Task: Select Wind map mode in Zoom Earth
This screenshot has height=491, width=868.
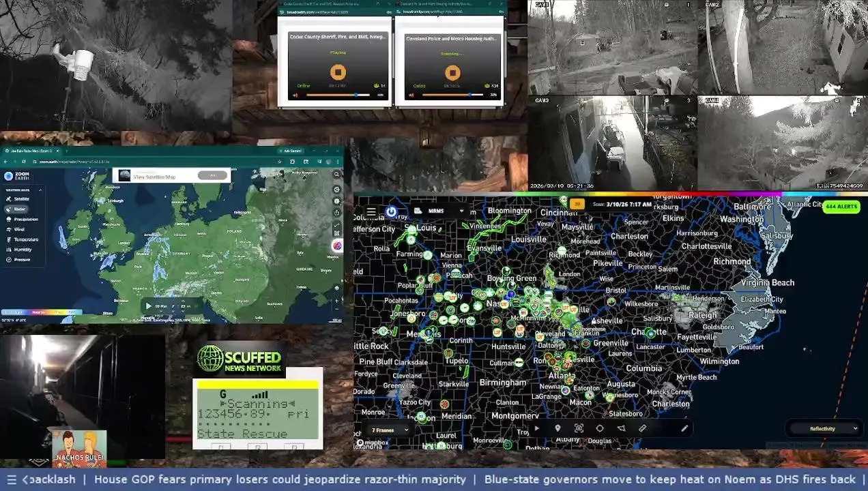Action: click(x=15, y=229)
